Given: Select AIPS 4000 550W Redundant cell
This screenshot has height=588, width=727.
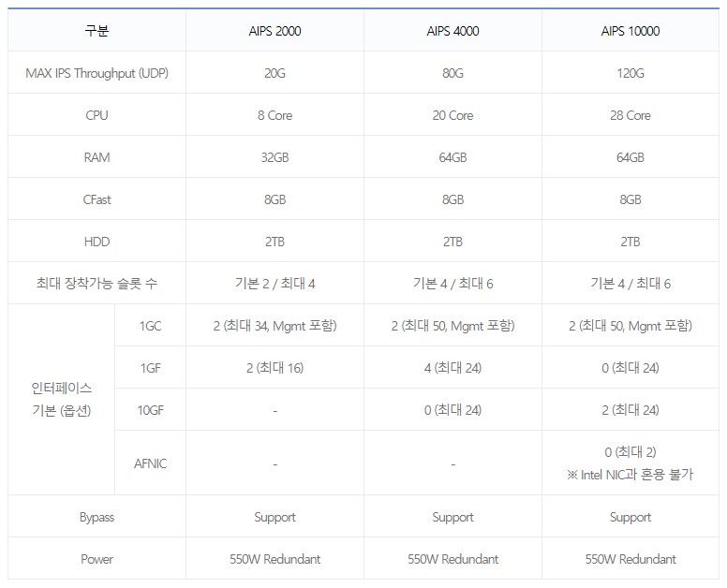Looking at the screenshot, I should (x=453, y=559).
